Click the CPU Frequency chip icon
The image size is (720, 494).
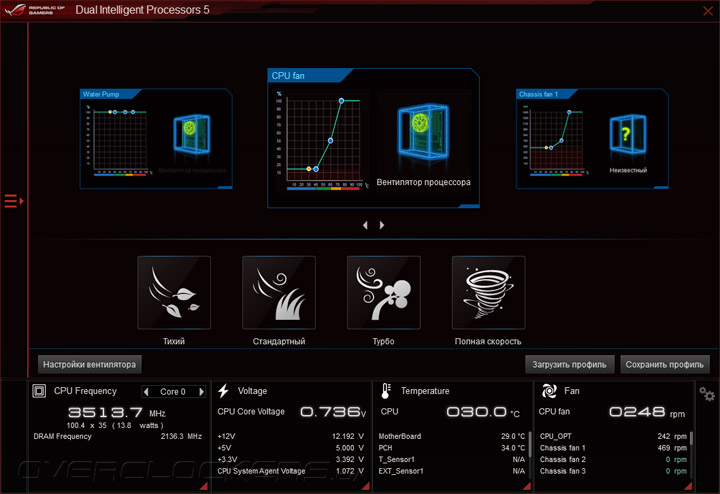pyautogui.click(x=39, y=391)
